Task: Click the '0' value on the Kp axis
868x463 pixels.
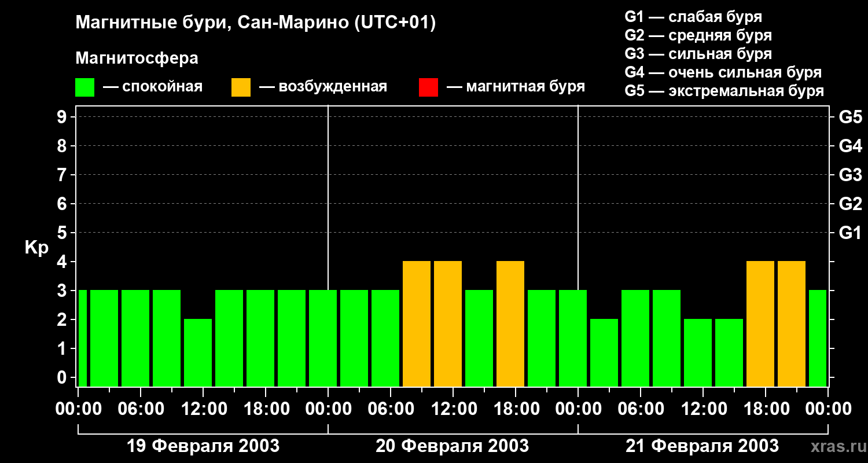Action: pyautogui.click(x=63, y=377)
